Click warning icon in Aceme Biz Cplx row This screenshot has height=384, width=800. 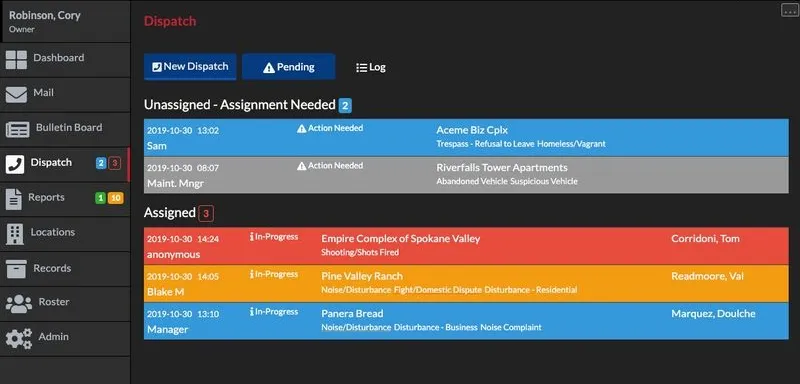tap(302, 129)
